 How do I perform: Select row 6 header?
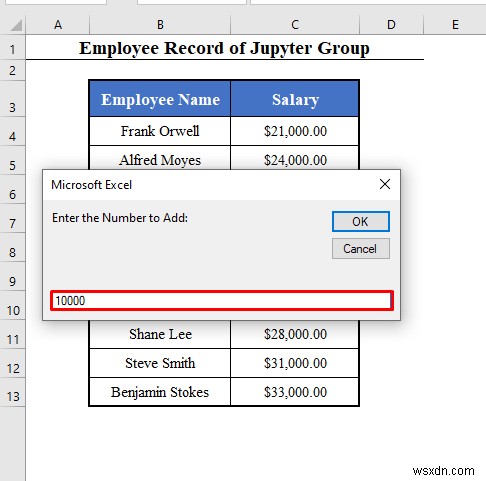click(13, 189)
